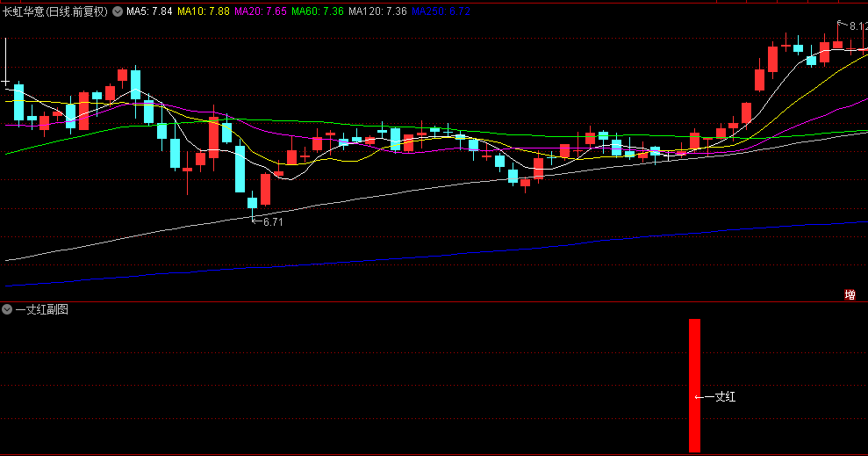Click the 长虹华意(日线.前复权) chart title

(54, 11)
